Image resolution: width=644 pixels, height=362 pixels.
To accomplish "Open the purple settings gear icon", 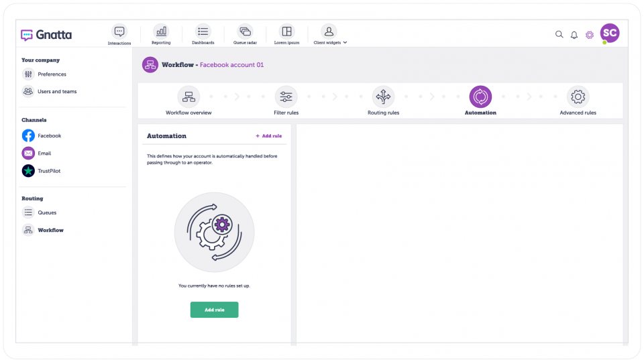I will click(590, 35).
